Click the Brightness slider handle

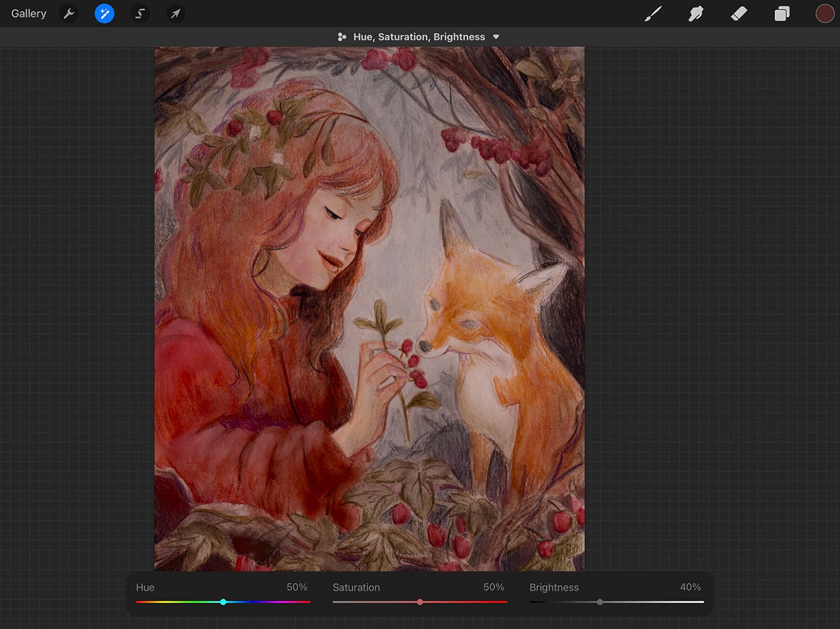pyautogui.click(x=598, y=601)
